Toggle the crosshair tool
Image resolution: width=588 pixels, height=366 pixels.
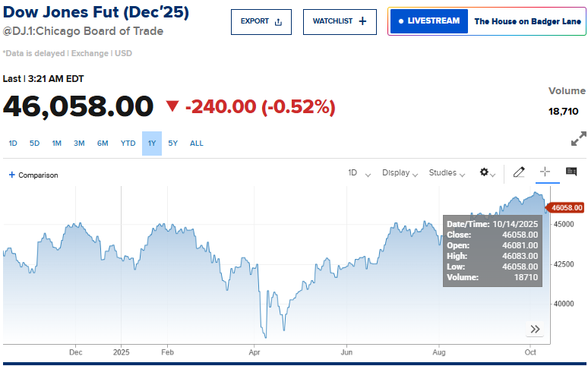tap(545, 172)
